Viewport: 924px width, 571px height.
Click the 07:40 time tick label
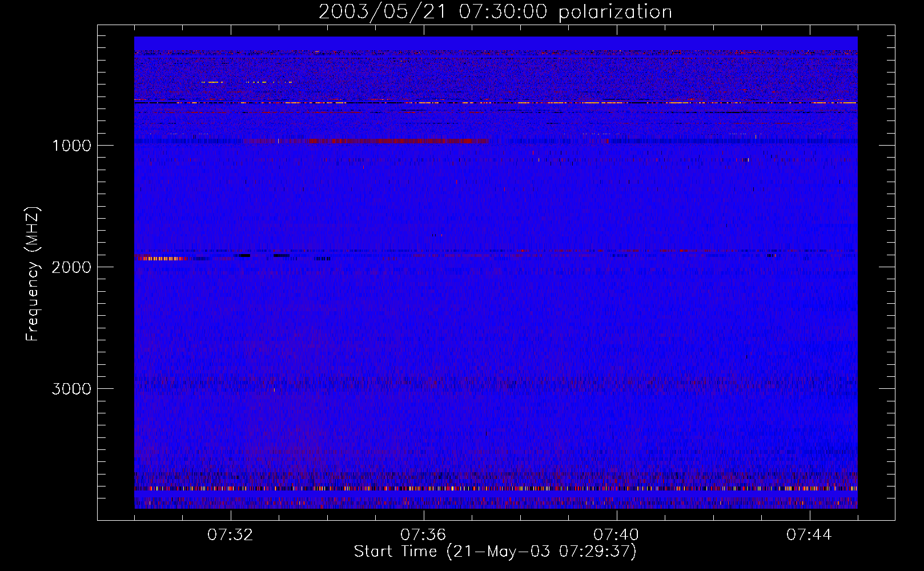point(616,535)
